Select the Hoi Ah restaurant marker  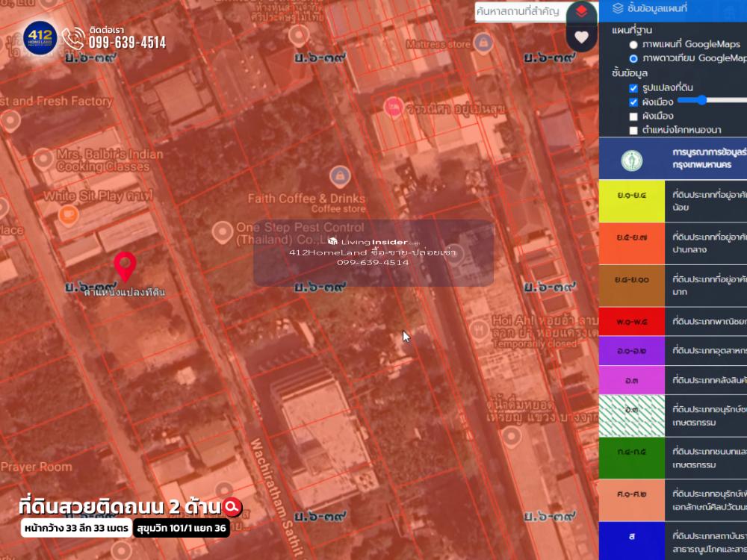(478, 328)
